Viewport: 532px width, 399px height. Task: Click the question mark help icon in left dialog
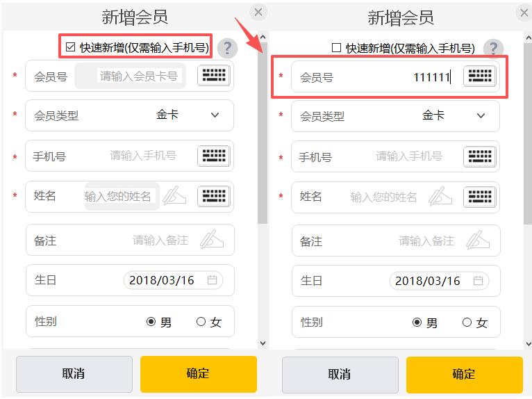pos(227,48)
